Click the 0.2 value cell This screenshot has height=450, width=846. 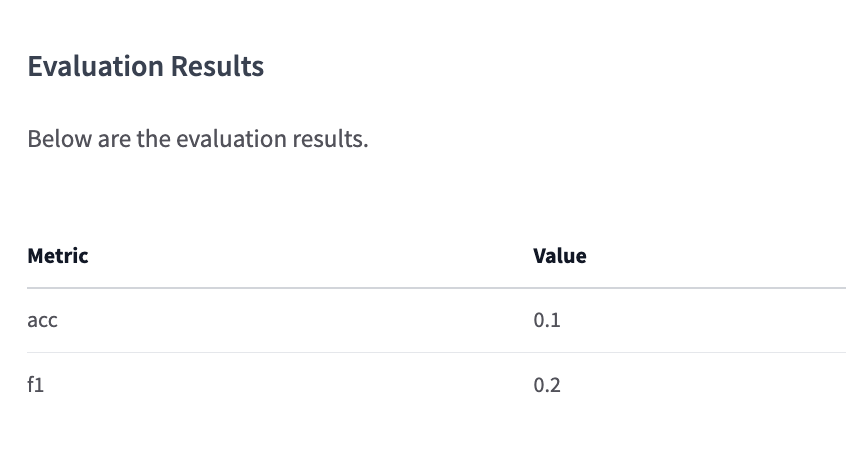click(x=547, y=385)
